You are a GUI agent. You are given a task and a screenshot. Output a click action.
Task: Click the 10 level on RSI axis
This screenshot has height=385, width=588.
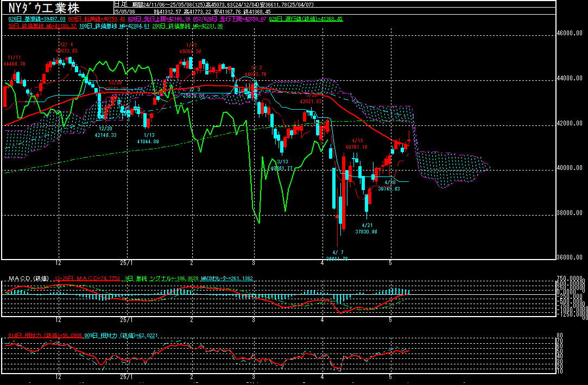click(560, 371)
